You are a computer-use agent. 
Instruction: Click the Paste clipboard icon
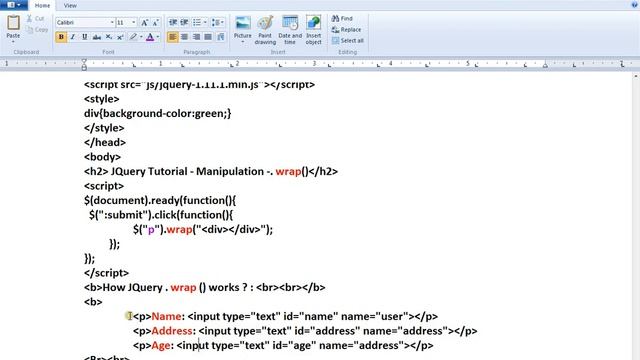pyautogui.click(x=13, y=23)
